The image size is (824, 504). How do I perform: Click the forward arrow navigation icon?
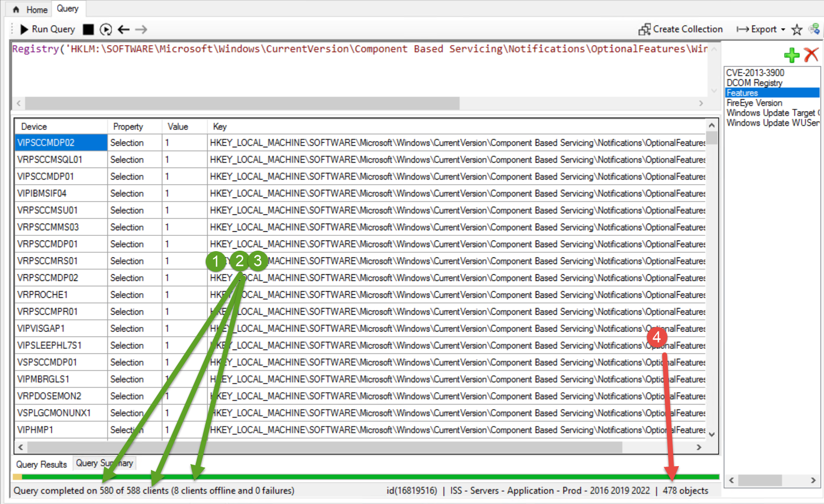[141, 29]
